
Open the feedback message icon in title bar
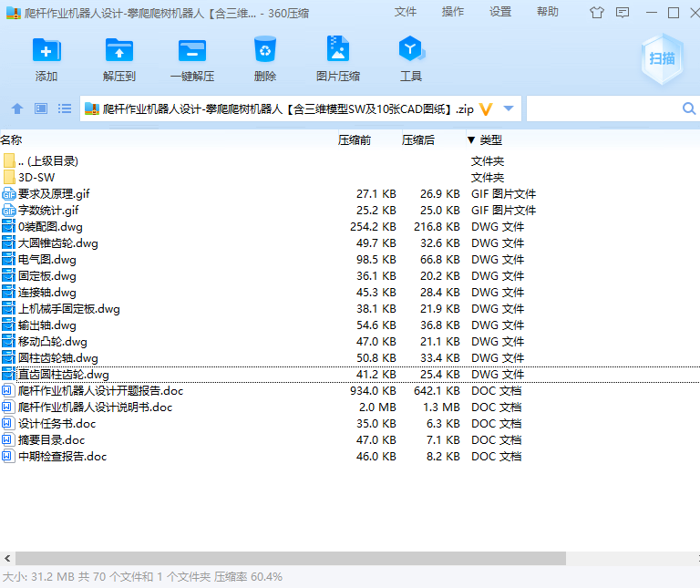click(623, 13)
